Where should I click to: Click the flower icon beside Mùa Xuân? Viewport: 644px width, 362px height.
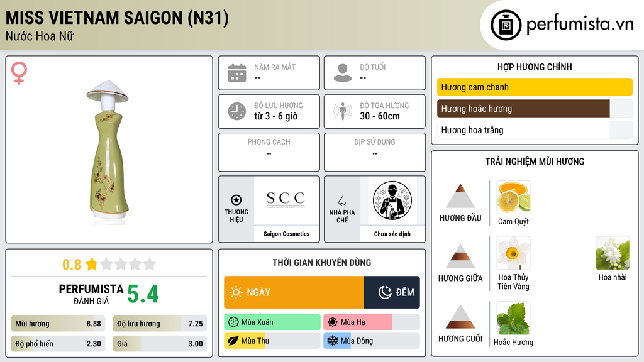click(233, 322)
